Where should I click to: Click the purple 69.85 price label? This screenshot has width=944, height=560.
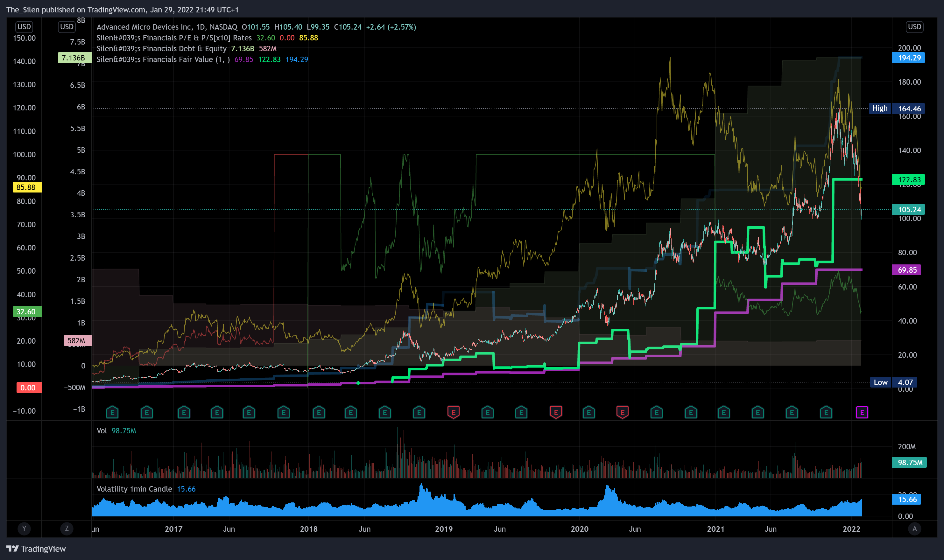[x=906, y=270]
